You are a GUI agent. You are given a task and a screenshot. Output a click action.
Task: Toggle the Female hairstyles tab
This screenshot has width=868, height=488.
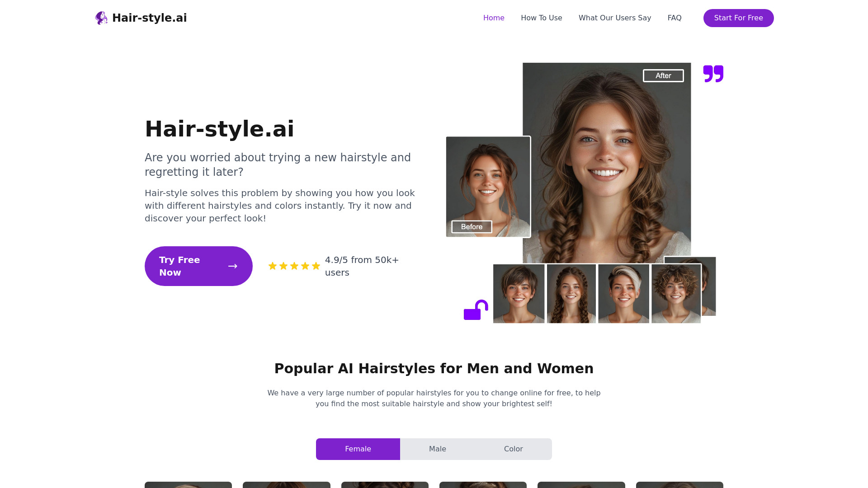pos(358,449)
